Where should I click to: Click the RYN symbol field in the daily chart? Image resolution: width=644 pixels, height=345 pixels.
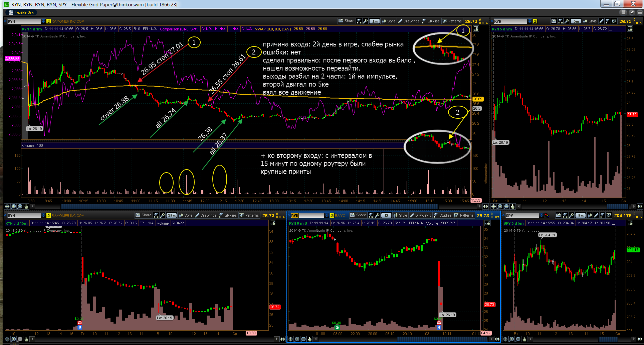click(x=307, y=216)
